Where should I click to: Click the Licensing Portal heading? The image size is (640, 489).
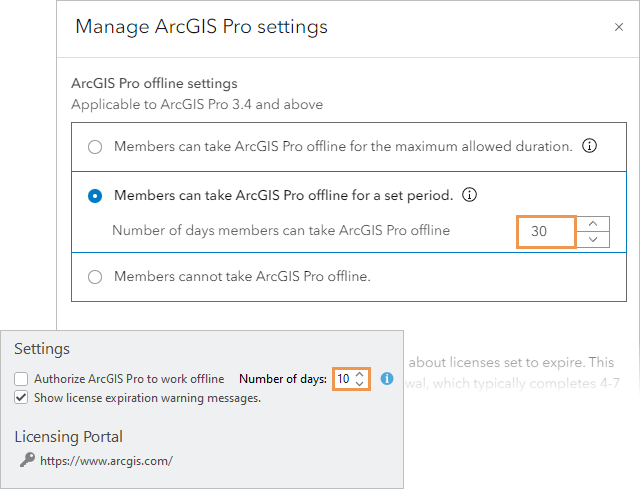click(69, 437)
